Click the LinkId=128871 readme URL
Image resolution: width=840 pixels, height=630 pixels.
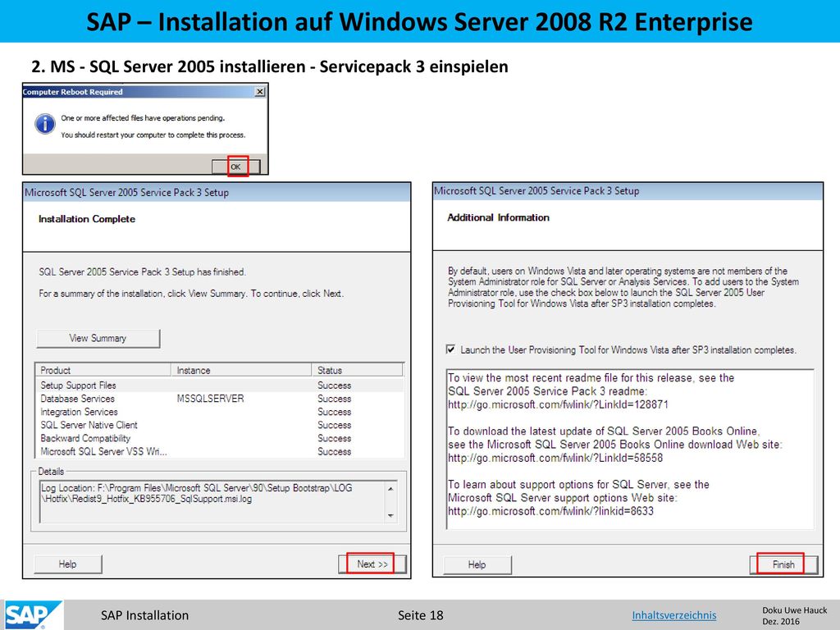[558, 404]
